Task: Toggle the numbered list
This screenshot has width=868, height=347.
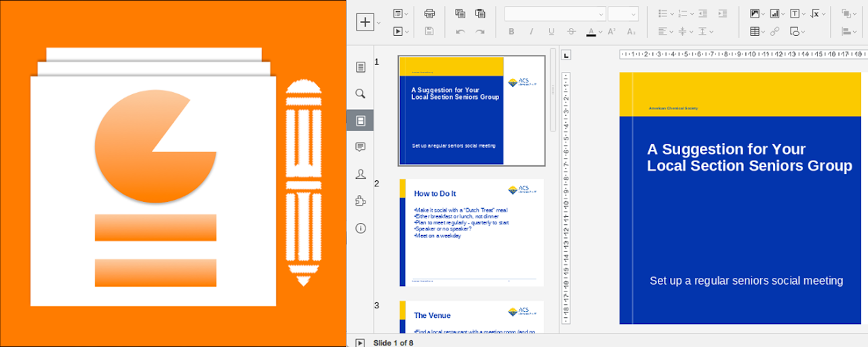Action: (x=682, y=14)
